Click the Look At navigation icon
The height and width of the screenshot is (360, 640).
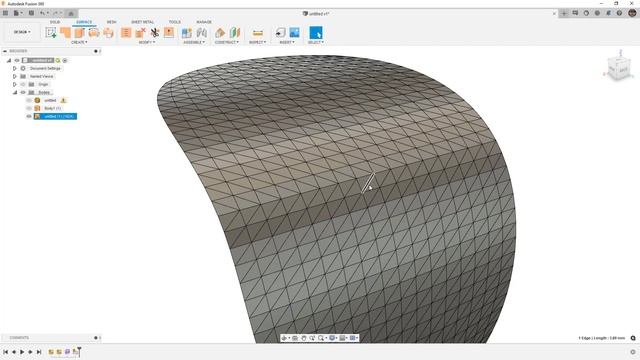point(295,338)
